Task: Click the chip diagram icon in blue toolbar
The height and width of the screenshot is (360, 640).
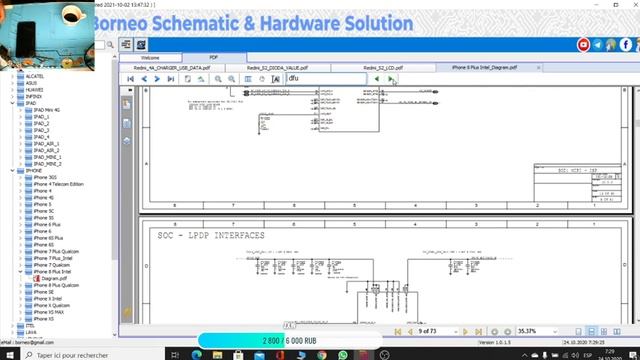Action: point(141,44)
